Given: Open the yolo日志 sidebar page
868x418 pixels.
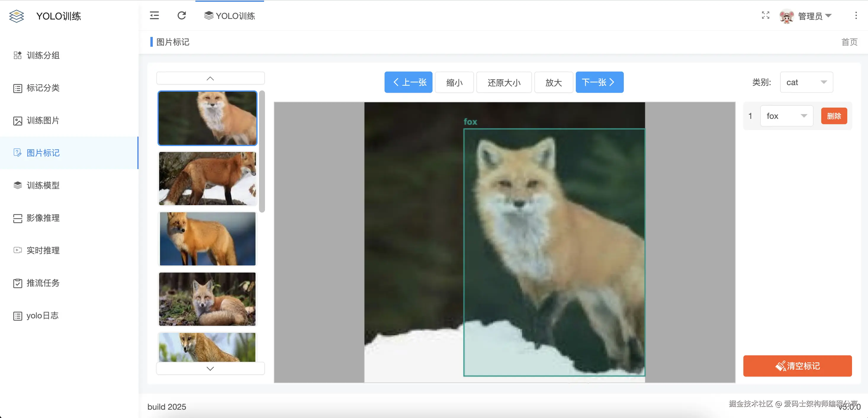Looking at the screenshot, I should [42, 316].
